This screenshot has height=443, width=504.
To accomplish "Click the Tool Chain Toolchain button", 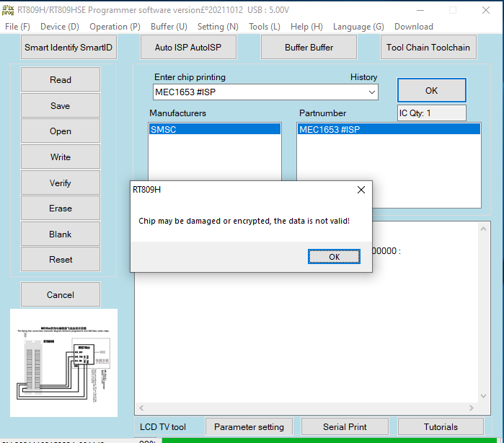I will (428, 48).
